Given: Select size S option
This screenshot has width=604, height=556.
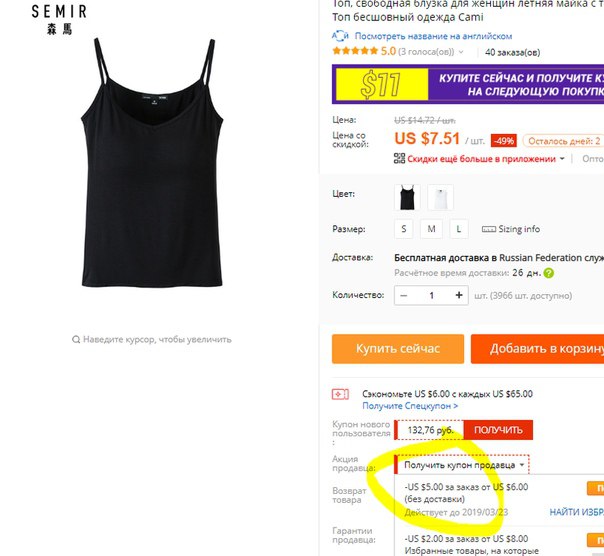Looking at the screenshot, I should click(x=403, y=229).
